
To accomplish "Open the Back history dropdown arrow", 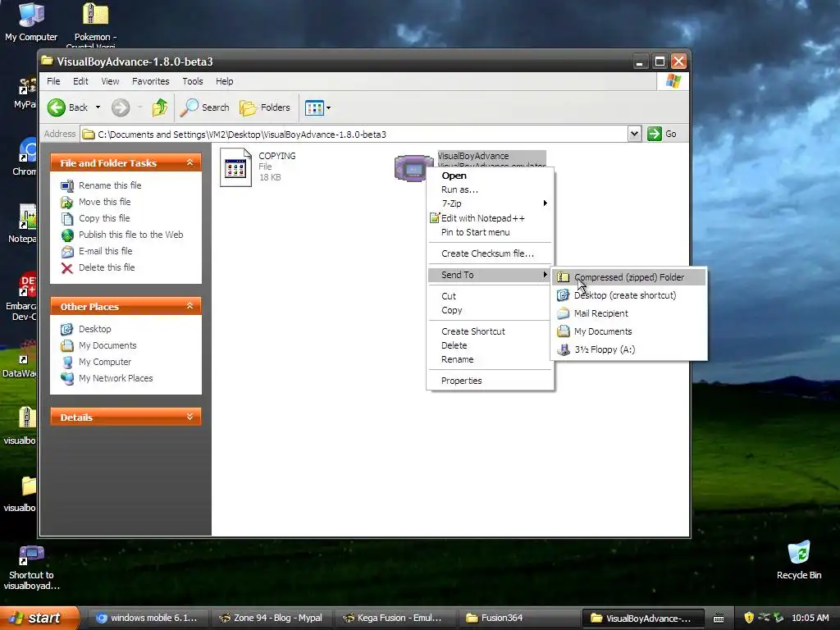I will point(98,107).
